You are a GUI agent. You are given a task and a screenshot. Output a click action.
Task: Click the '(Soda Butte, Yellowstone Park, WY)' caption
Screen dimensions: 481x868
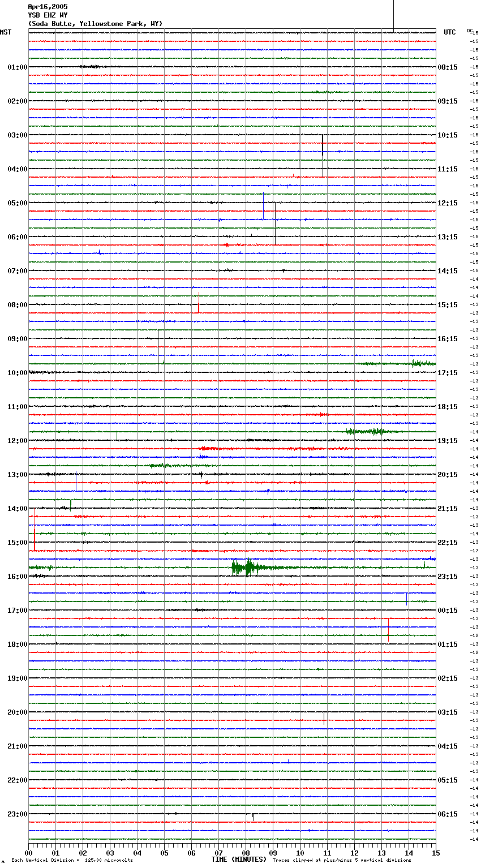(95, 24)
